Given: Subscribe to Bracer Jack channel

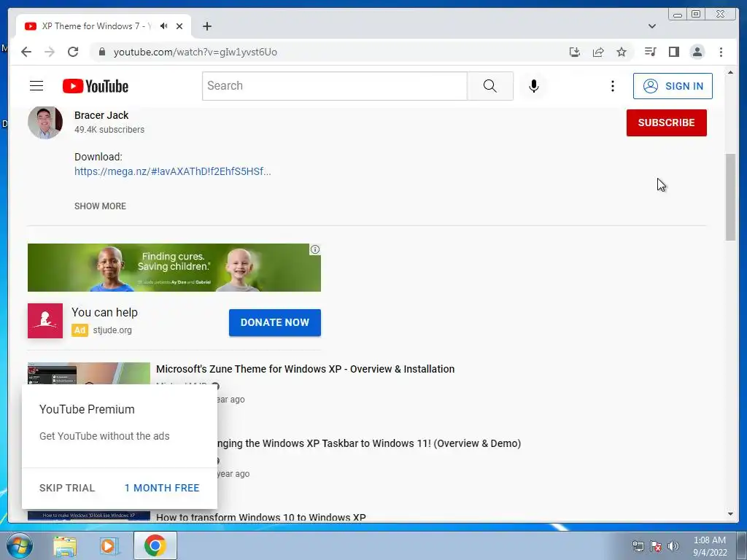Looking at the screenshot, I should coord(666,122).
